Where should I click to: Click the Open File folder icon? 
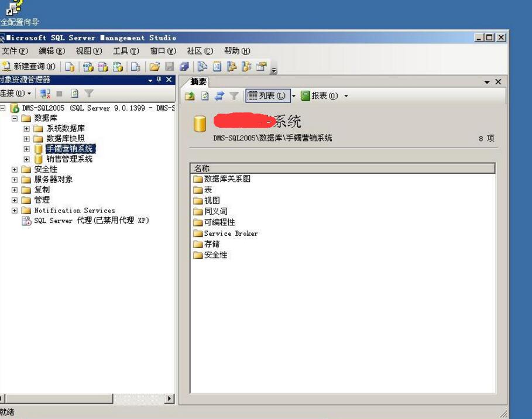click(155, 67)
